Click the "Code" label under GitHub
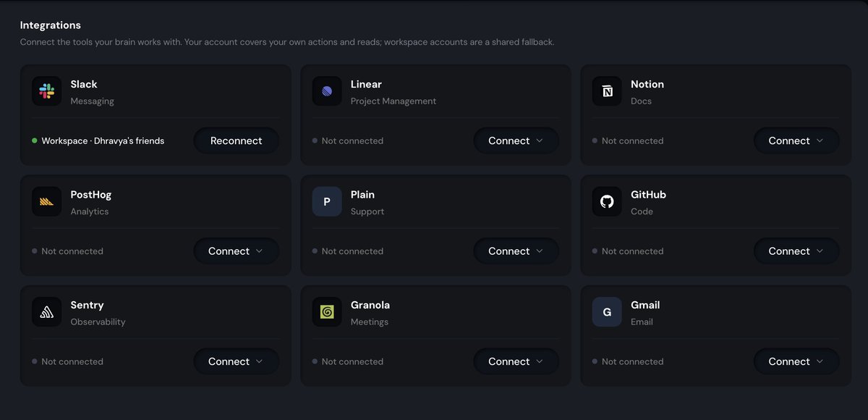This screenshot has height=420, width=868. click(x=642, y=212)
